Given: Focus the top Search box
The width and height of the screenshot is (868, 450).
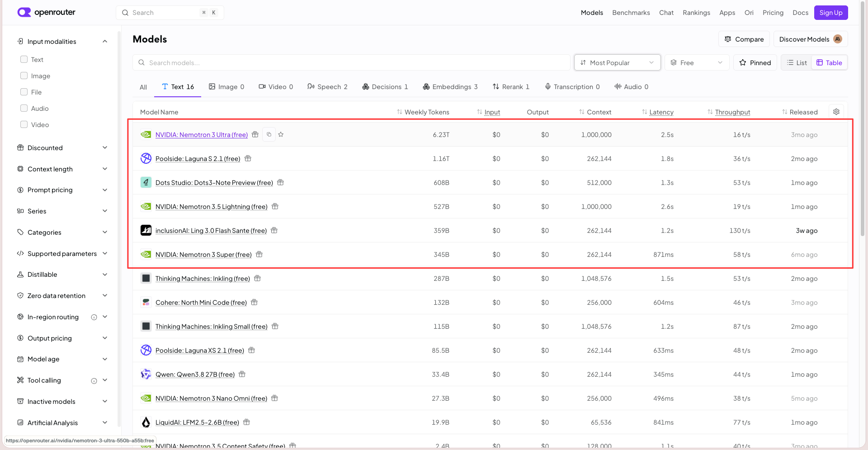Looking at the screenshot, I should click(x=170, y=13).
